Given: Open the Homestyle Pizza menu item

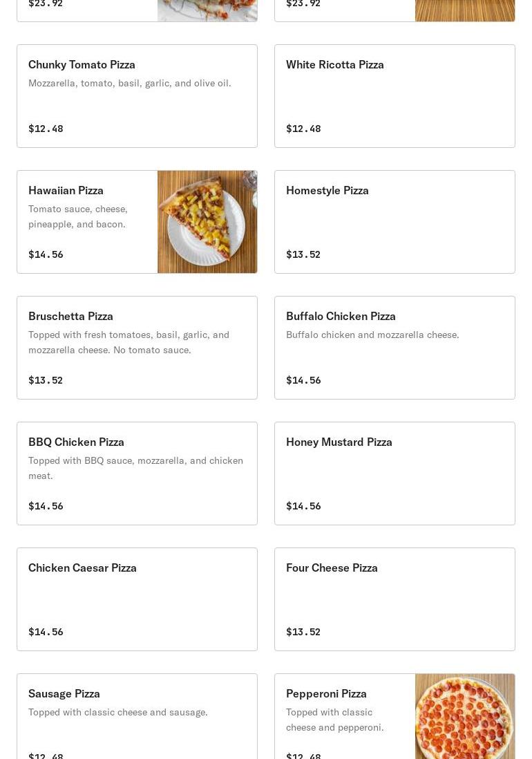Looking at the screenshot, I should (395, 222).
